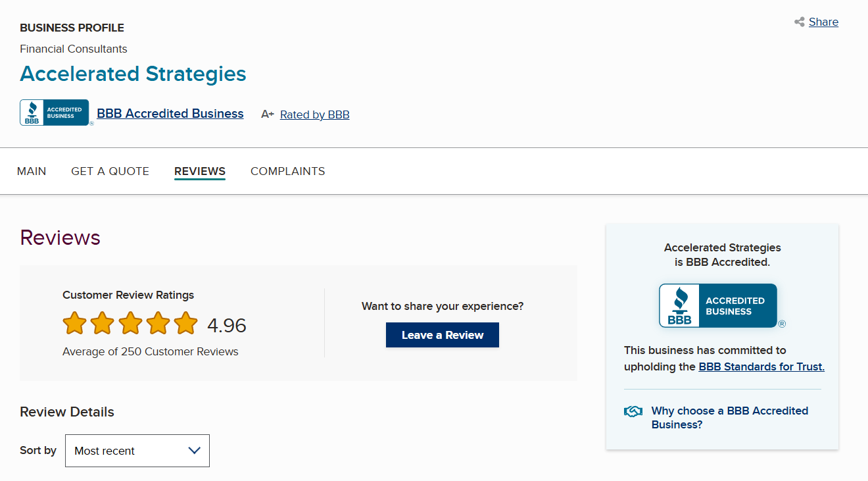This screenshot has width=868, height=481.
Task: Follow the BBB Accredited Business text link
Action: click(170, 114)
